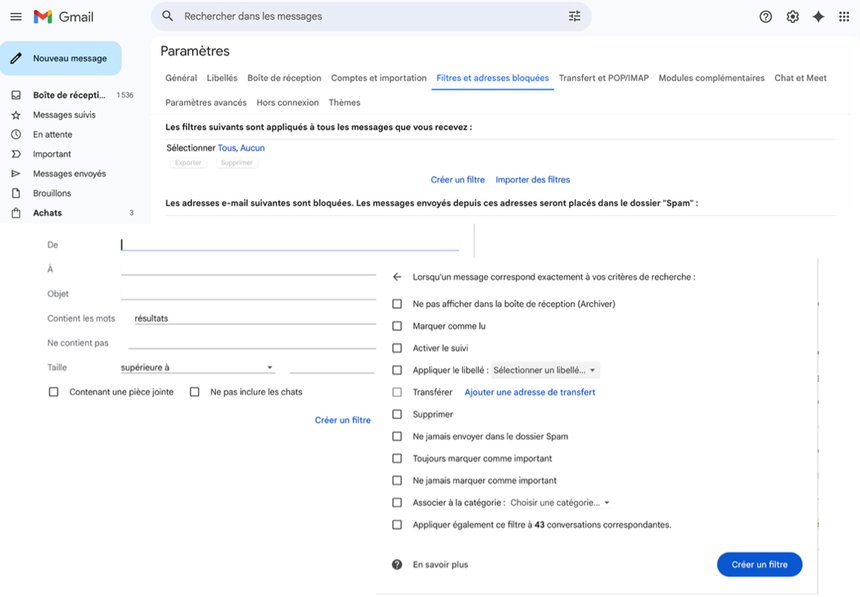Screen dimensions: 860x597
Task: Tick Contenant une pièce jointe checkbox
Action: pyautogui.click(x=54, y=392)
